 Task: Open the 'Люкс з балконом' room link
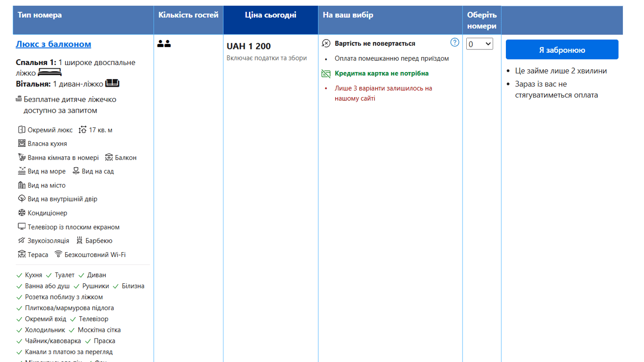point(53,44)
